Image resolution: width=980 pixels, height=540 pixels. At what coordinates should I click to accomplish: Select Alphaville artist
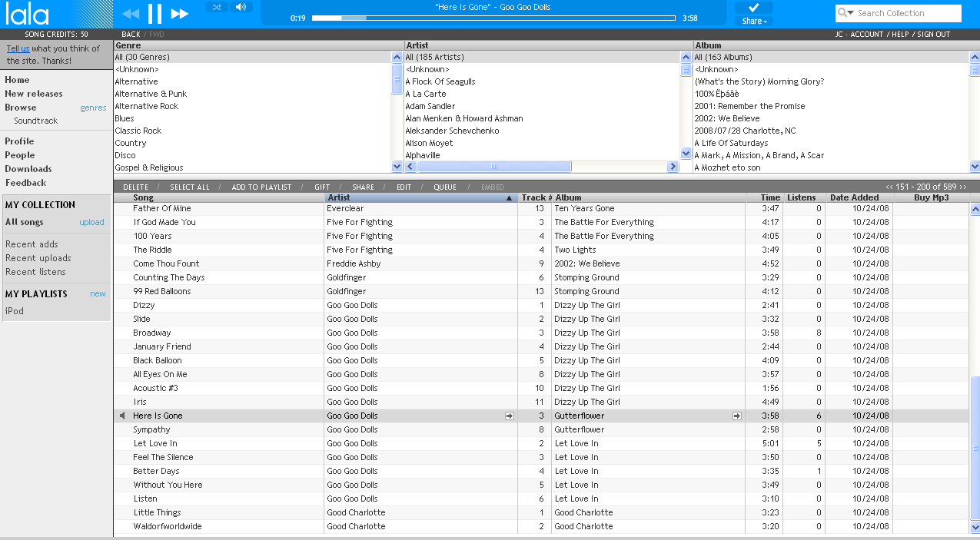(x=423, y=155)
